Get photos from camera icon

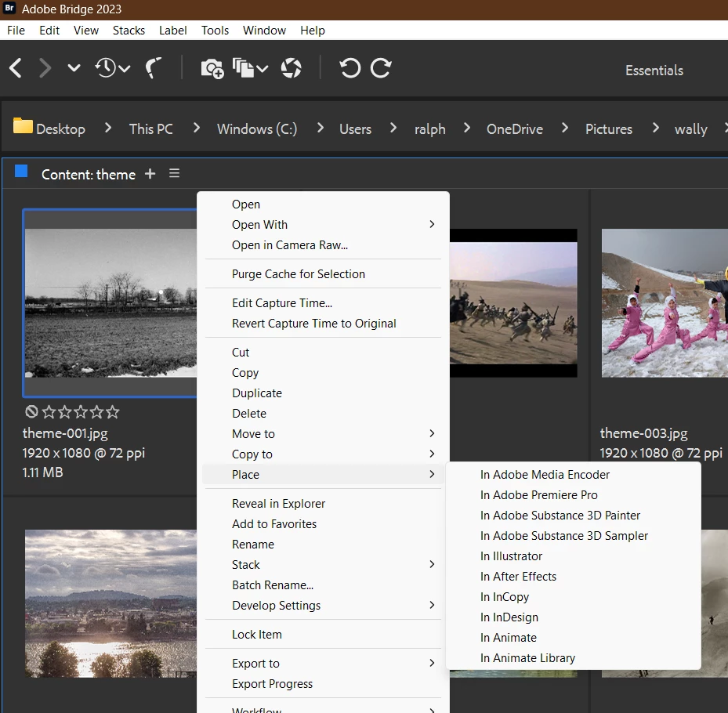pyautogui.click(x=212, y=69)
